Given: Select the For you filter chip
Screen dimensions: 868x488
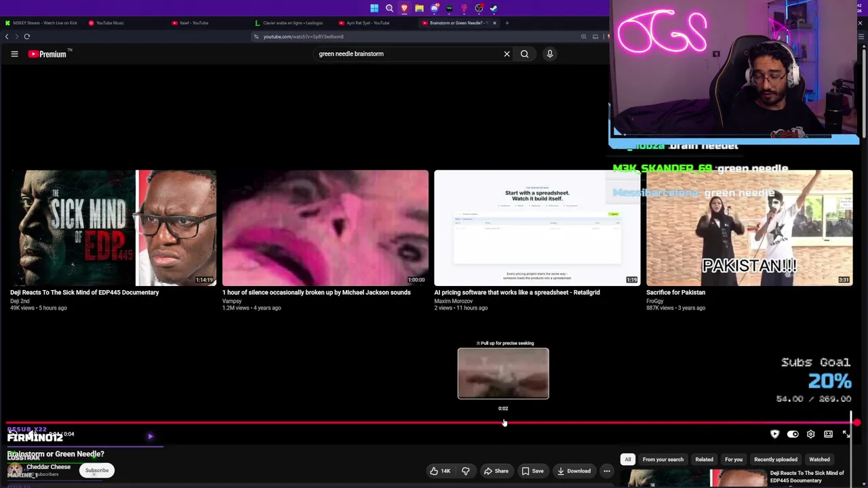Looking at the screenshot, I should (x=734, y=460).
